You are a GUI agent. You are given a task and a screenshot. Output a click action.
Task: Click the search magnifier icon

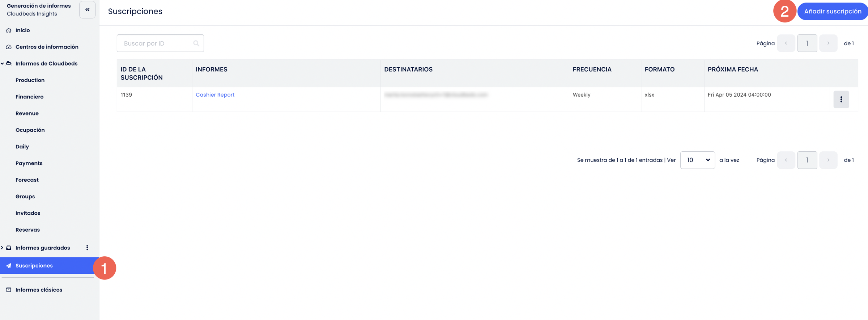(196, 43)
